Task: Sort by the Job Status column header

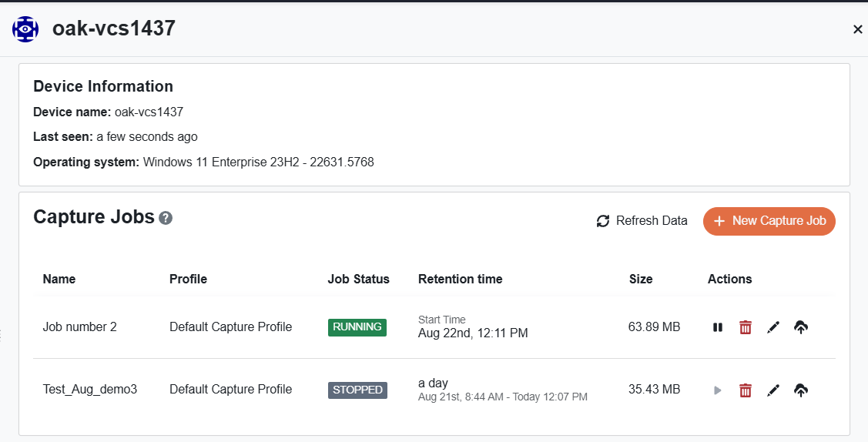Action: coord(358,279)
